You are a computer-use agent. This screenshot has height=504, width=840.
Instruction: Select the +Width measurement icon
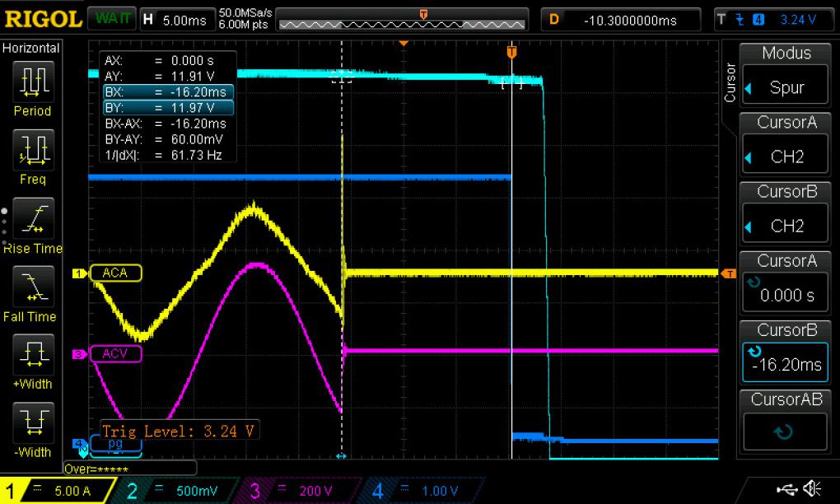pyautogui.click(x=34, y=354)
